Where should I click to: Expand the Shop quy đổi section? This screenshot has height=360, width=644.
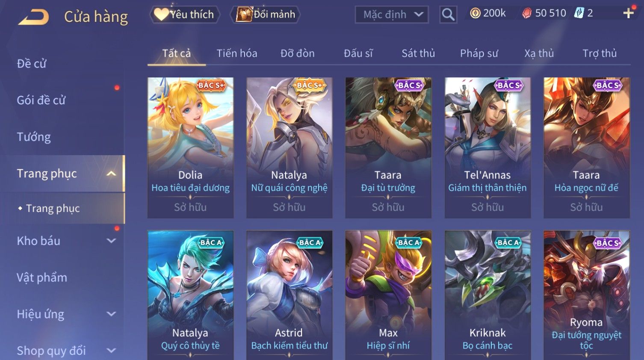tap(111, 351)
